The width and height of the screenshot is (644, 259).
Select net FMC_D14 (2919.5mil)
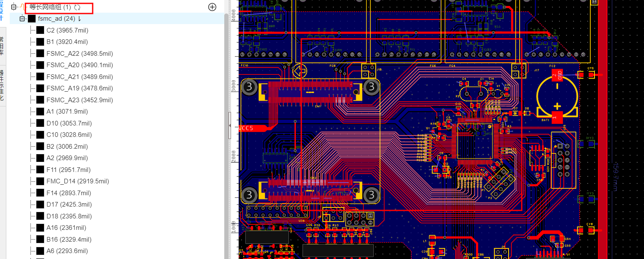pos(77,181)
